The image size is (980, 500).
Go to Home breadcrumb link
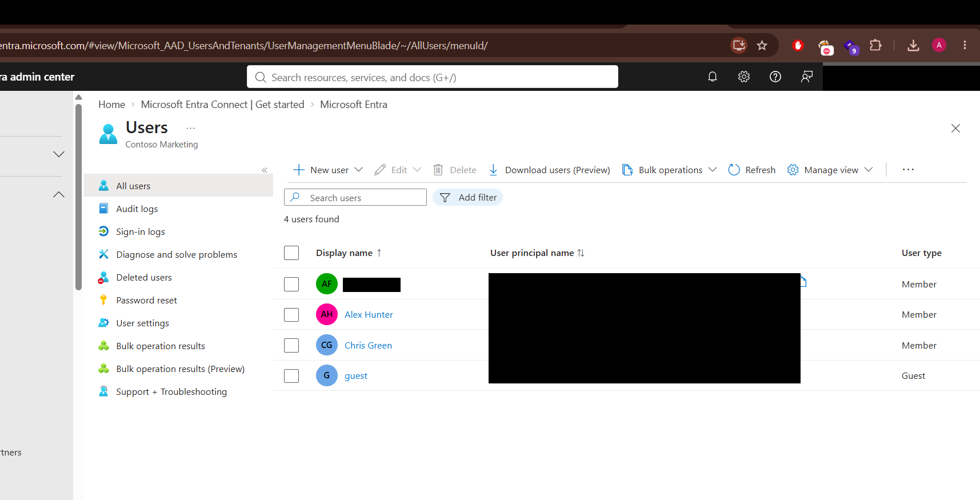pos(111,105)
